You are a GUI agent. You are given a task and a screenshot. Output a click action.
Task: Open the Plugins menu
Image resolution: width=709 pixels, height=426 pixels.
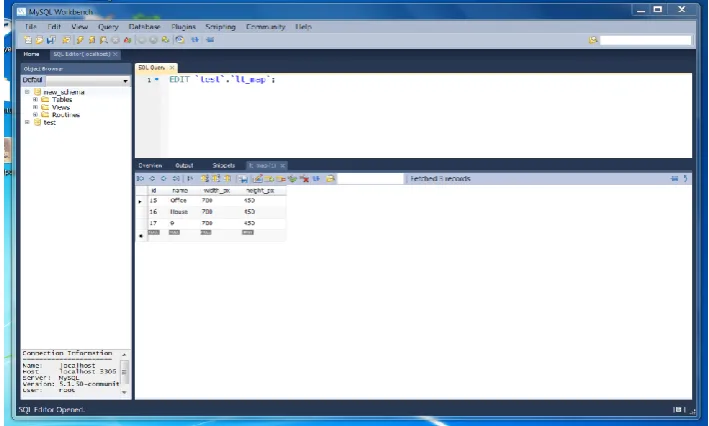pos(184,27)
